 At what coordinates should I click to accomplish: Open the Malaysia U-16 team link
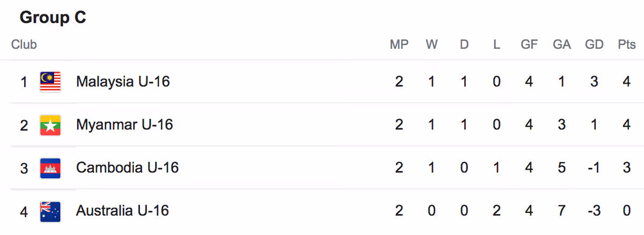pos(123,82)
